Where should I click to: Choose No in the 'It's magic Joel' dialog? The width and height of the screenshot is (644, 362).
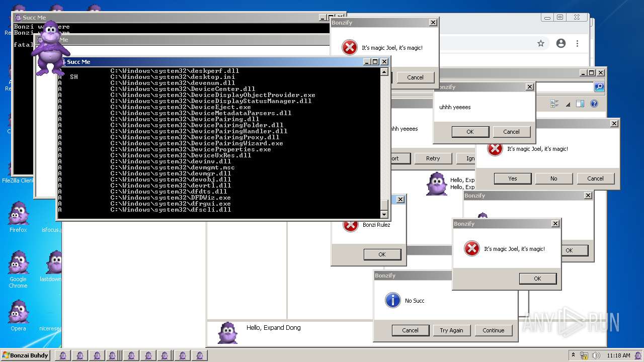[x=553, y=178]
